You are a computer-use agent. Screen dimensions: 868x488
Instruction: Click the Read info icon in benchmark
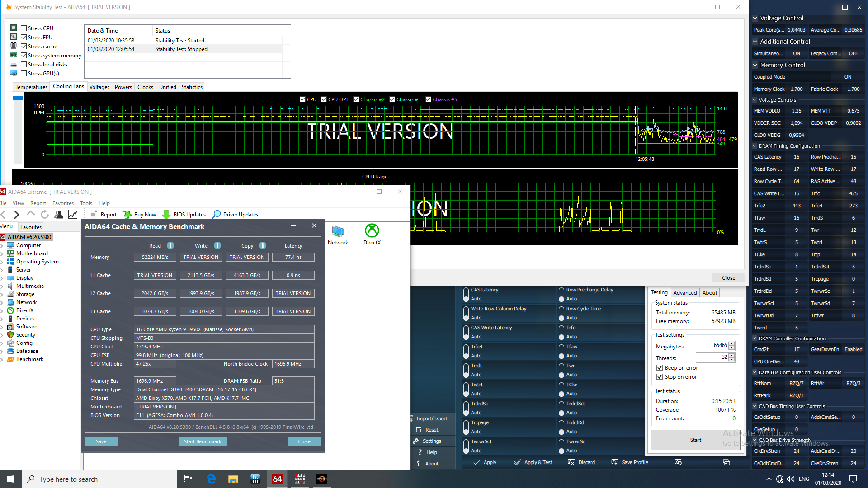pyautogui.click(x=170, y=245)
